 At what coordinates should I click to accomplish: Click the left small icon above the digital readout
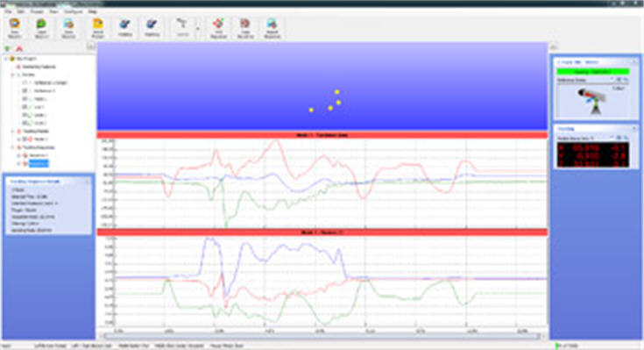[x=619, y=138]
